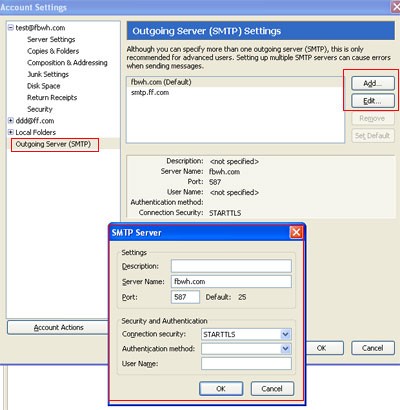400x410 pixels.
Task: Open the Account Actions button menu
Action: [x=58, y=327]
